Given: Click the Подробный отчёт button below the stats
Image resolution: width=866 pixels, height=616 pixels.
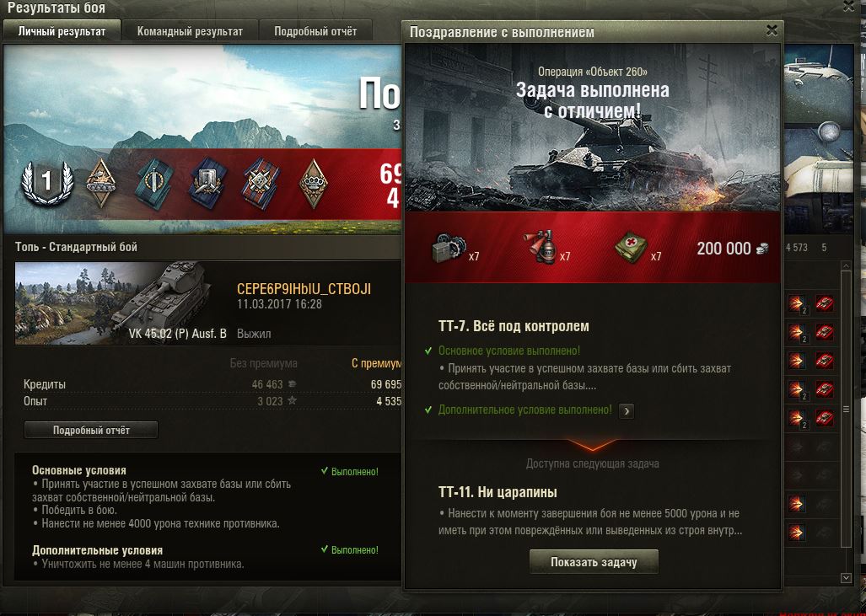Looking at the screenshot, I should pos(91,430).
